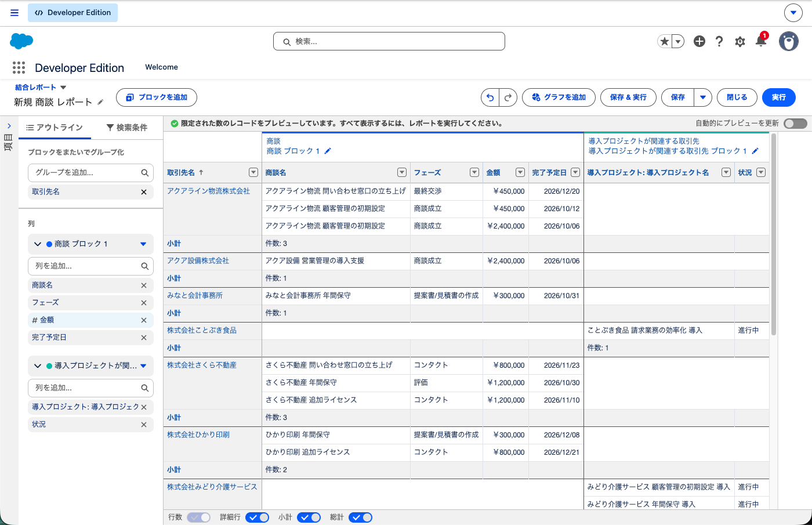Remove the 金額 column from list

click(144, 320)
